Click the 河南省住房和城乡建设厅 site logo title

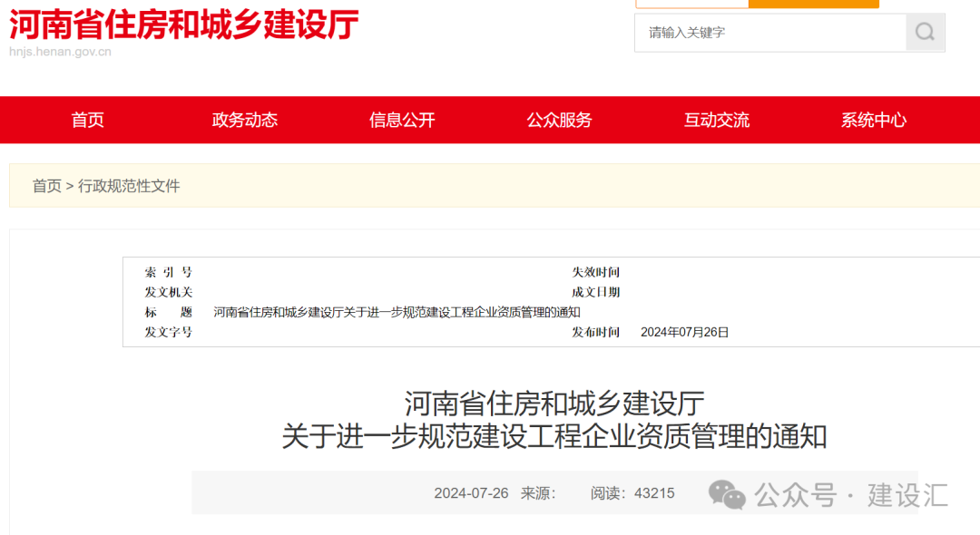183,25
